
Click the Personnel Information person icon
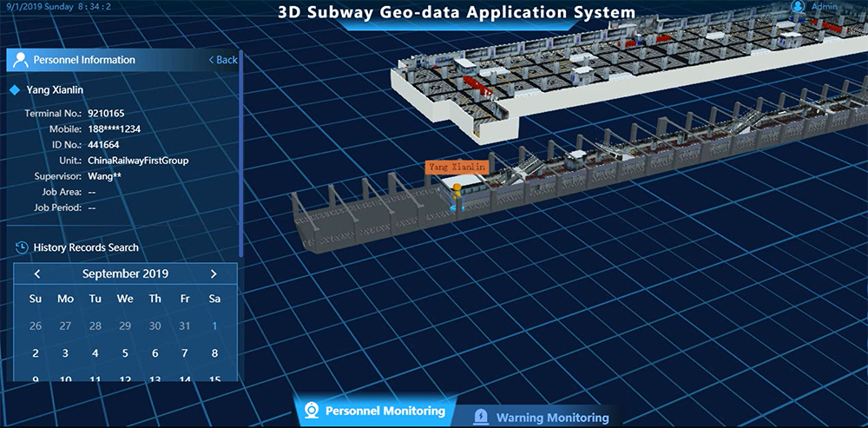tap(20, 60)
